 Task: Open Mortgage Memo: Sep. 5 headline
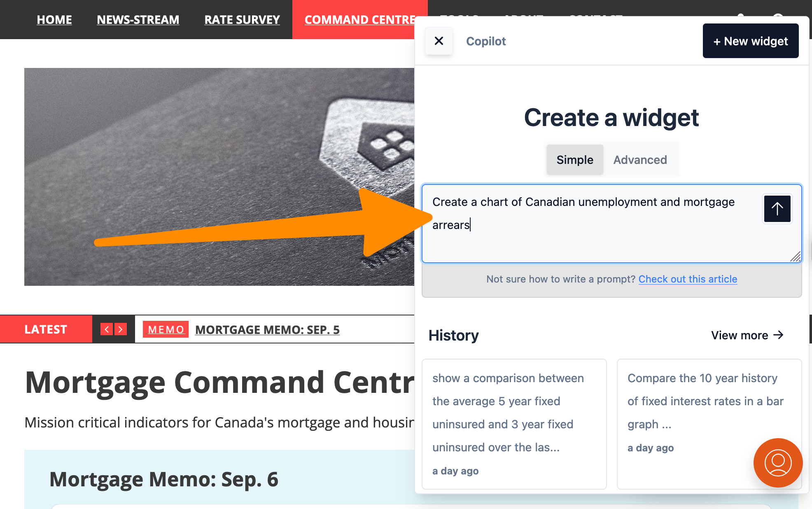pyautogui.click(x=267, y=330)
